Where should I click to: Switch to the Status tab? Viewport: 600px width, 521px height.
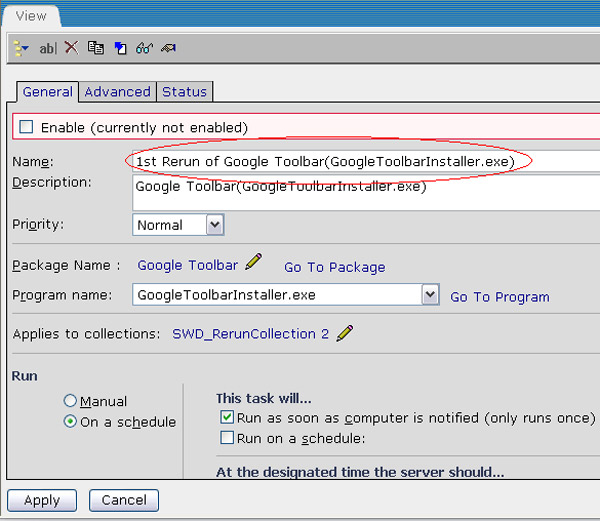pyautogui.click(x=184, y=92)
